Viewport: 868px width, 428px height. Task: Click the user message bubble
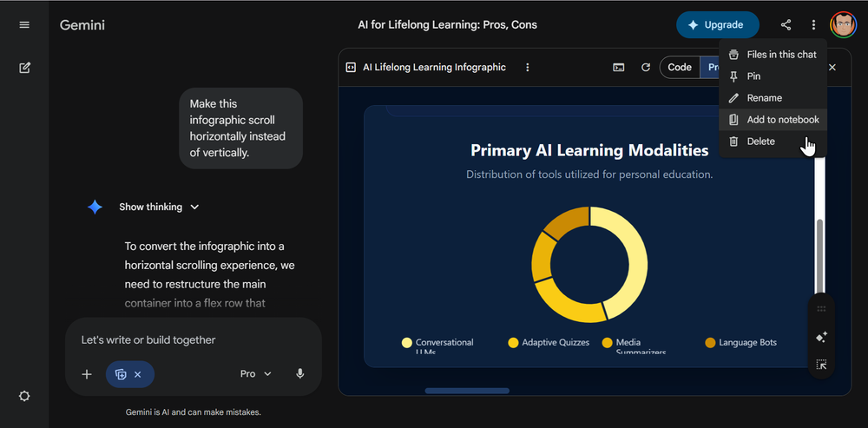(240, 128)
